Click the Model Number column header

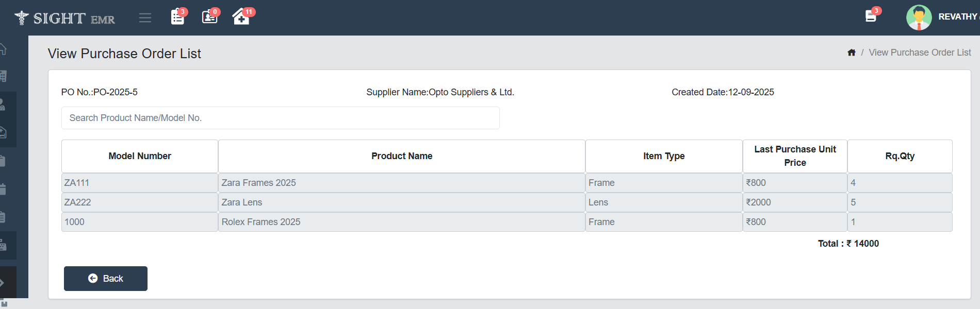[140, 156]
